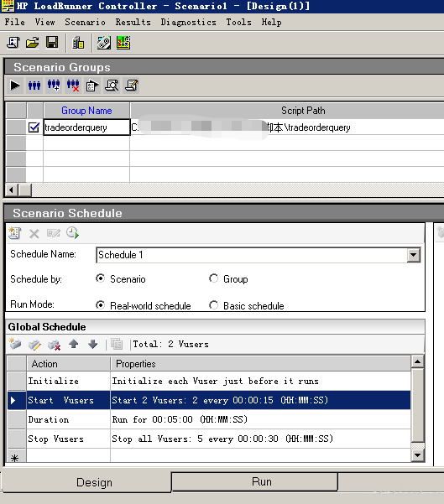Open the File menu
Screen dimensions: 444x504
[x=15, y=22]
